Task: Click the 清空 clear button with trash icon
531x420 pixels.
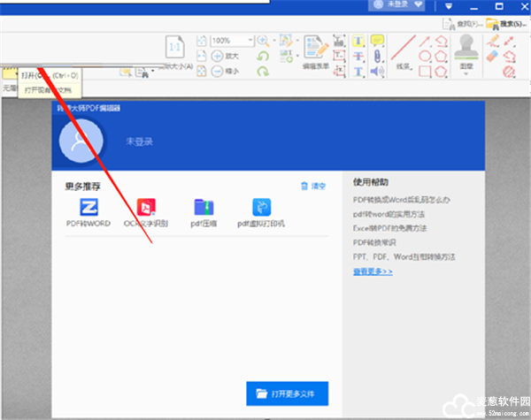Action: [313, 186]
